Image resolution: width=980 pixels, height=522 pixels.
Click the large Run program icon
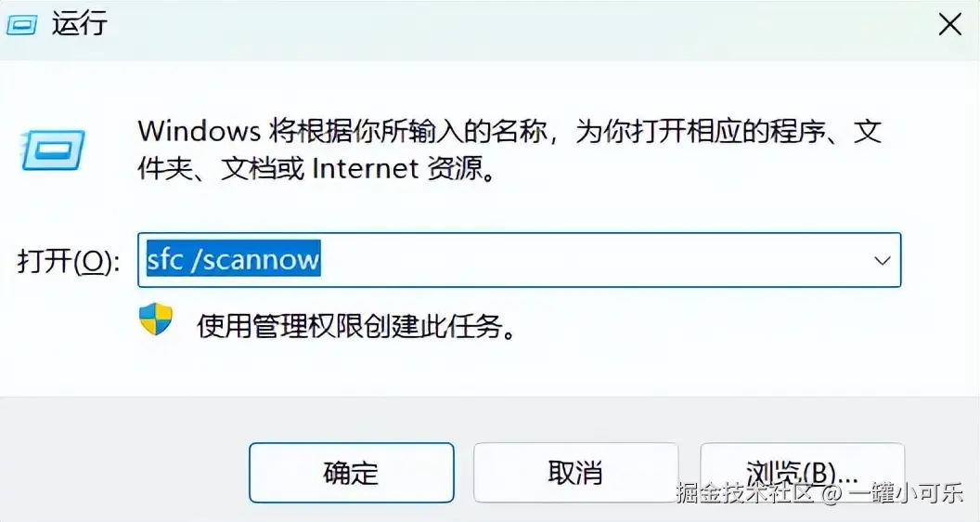click(x=53, y=150)
